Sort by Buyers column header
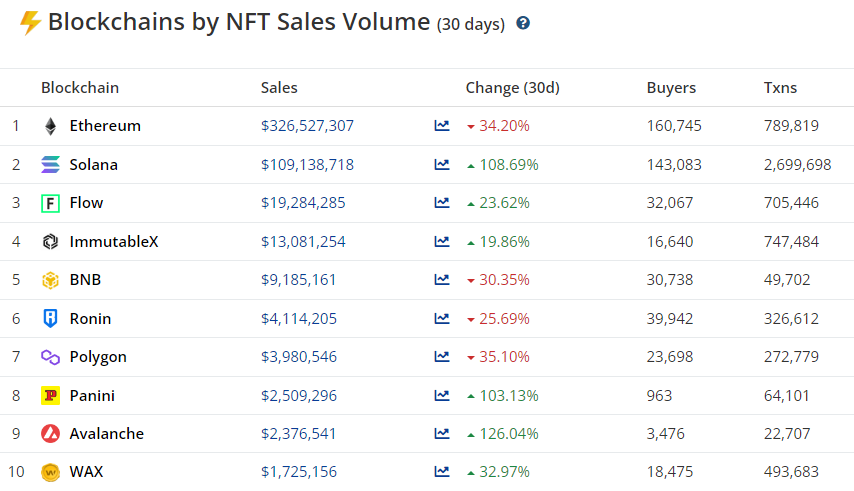This screenshot has height=491, width=854. pos(671,88)
